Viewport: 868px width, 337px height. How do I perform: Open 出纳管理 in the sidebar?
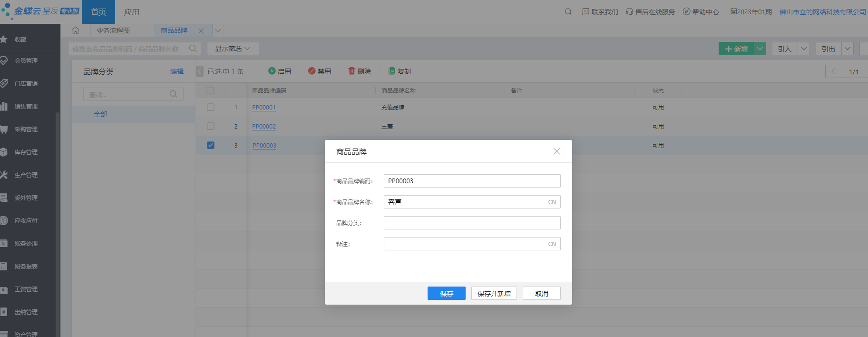tap(26, 312)
